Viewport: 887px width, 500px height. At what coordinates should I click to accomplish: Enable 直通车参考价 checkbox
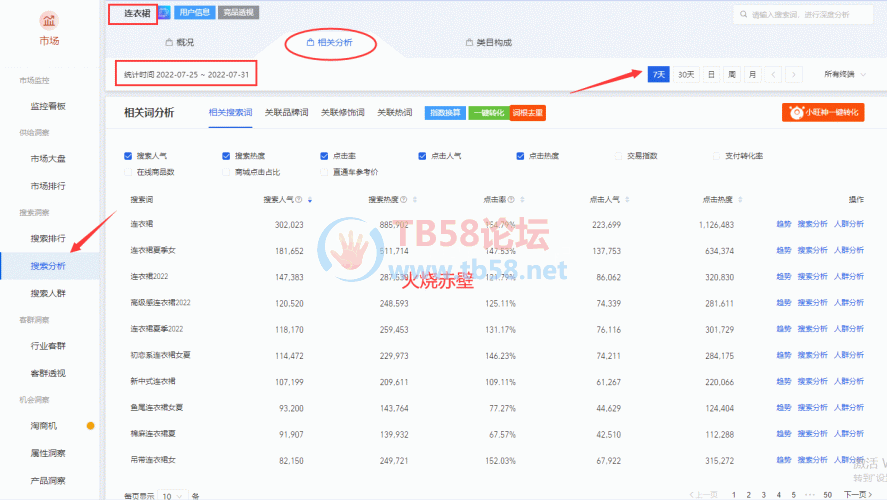[x=324, y=173]
